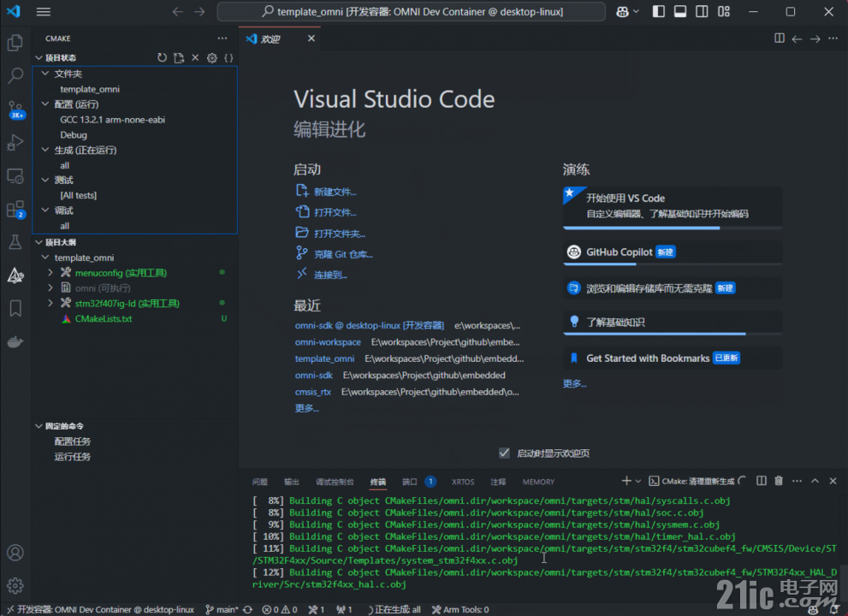Switch to the Problems panel tab
848x616 pixels.
coord(259,482)
